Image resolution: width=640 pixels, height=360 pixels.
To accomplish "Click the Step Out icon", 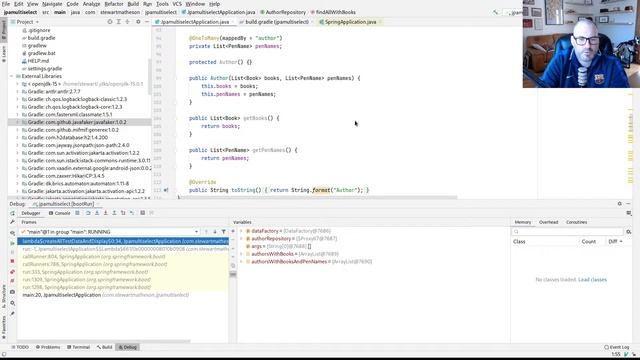I will pyautogui.click(x=114, y=213).
